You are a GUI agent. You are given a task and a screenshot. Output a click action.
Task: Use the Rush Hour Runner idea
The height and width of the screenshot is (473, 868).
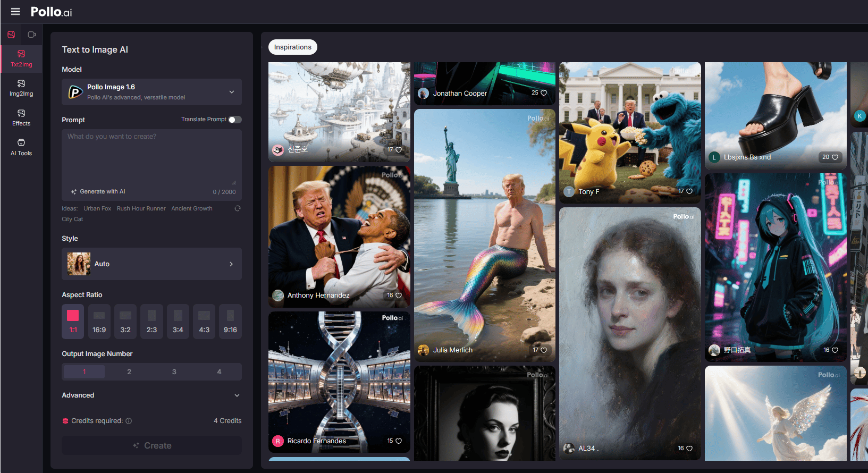coord(141,208)
